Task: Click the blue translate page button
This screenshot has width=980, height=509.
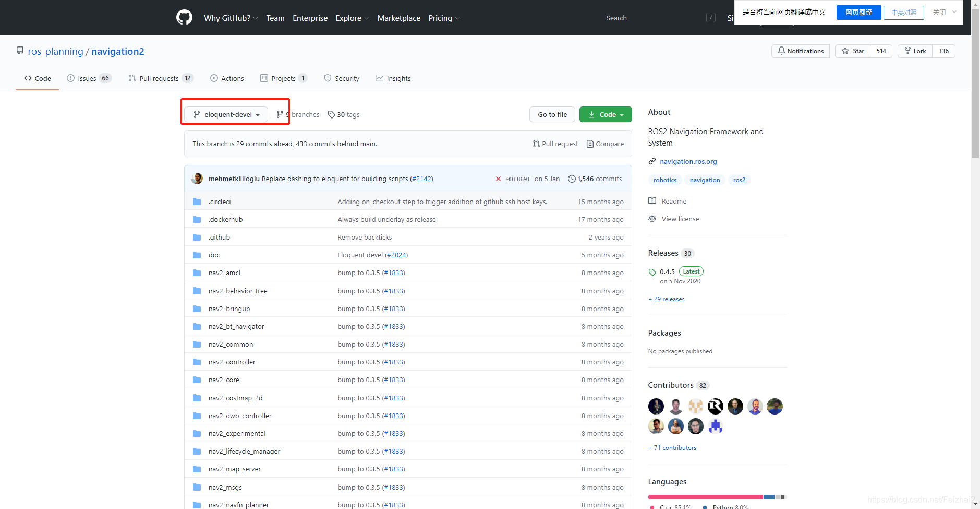Action: [858, 12]
